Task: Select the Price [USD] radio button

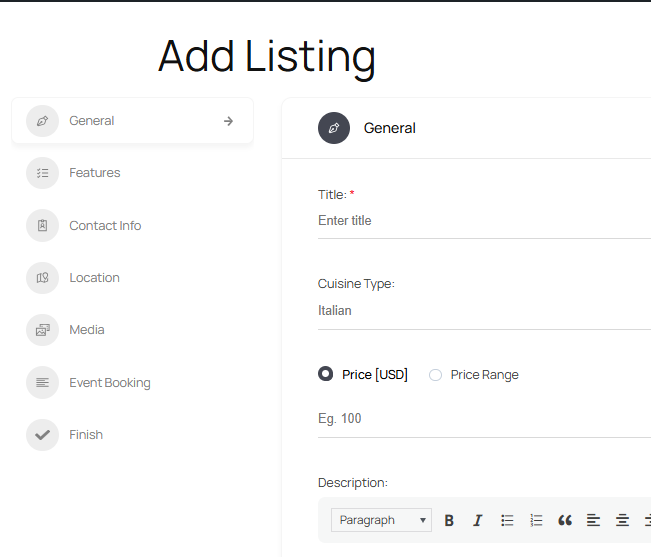Action: pos(325,375)
